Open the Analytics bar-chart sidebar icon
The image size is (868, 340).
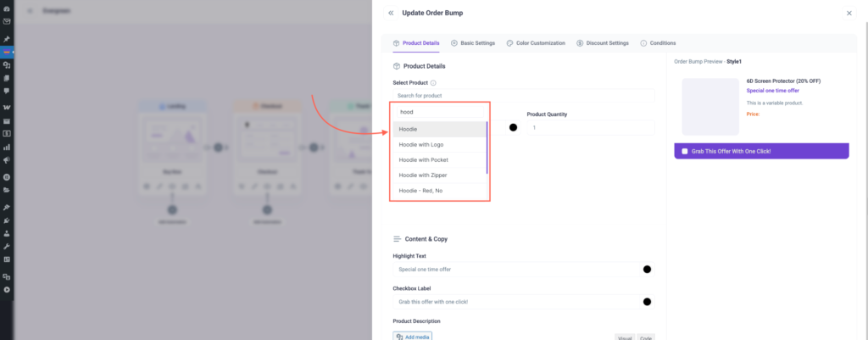[x=7, y=147]
